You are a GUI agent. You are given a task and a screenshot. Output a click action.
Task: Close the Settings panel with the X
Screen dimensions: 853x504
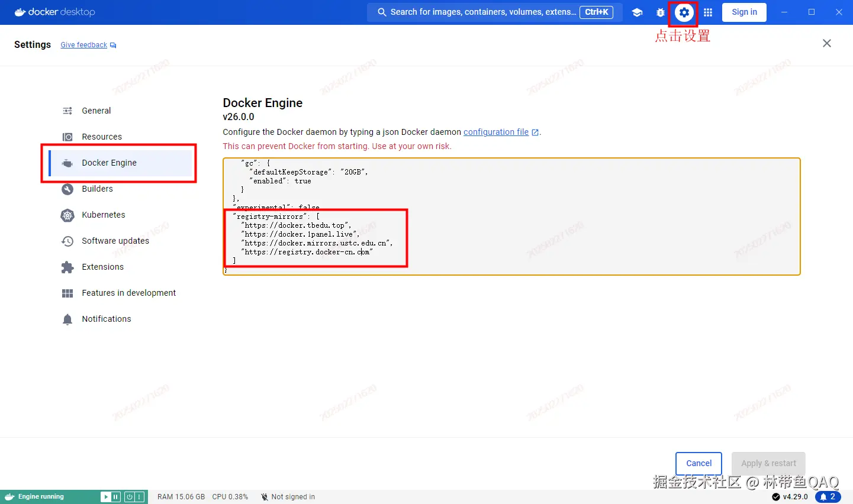(x=827, y=43)
